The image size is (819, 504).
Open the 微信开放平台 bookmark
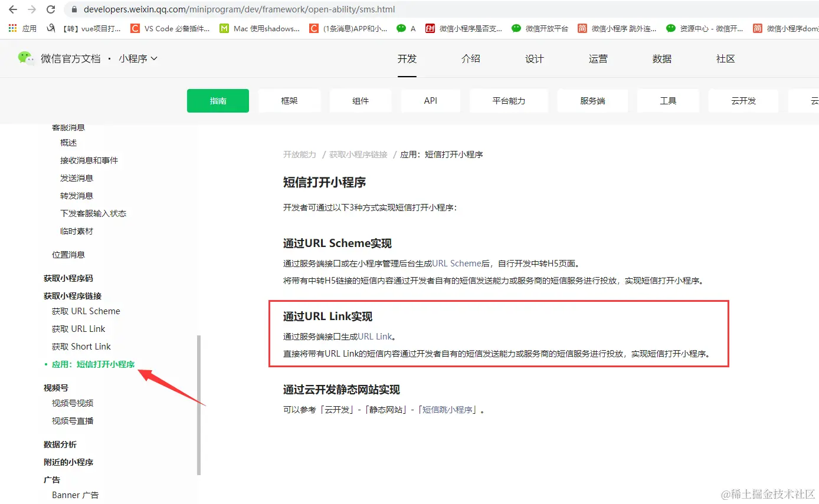[x=540, y=28]
